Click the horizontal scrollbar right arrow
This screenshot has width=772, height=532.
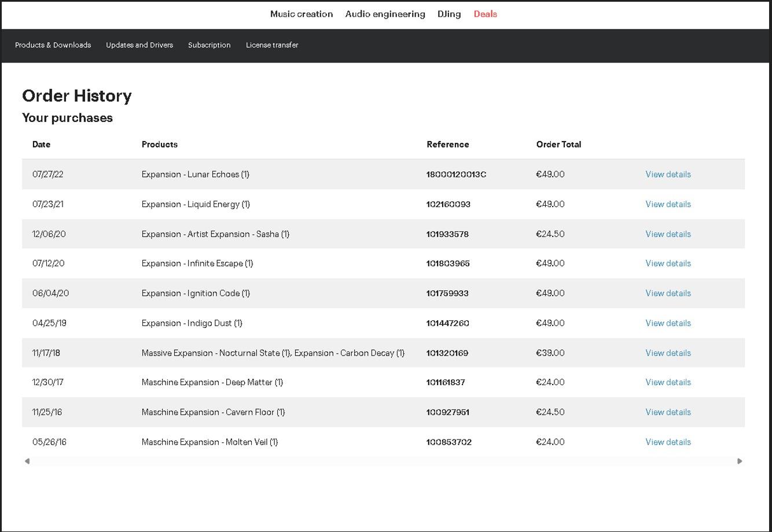(740, 461)
